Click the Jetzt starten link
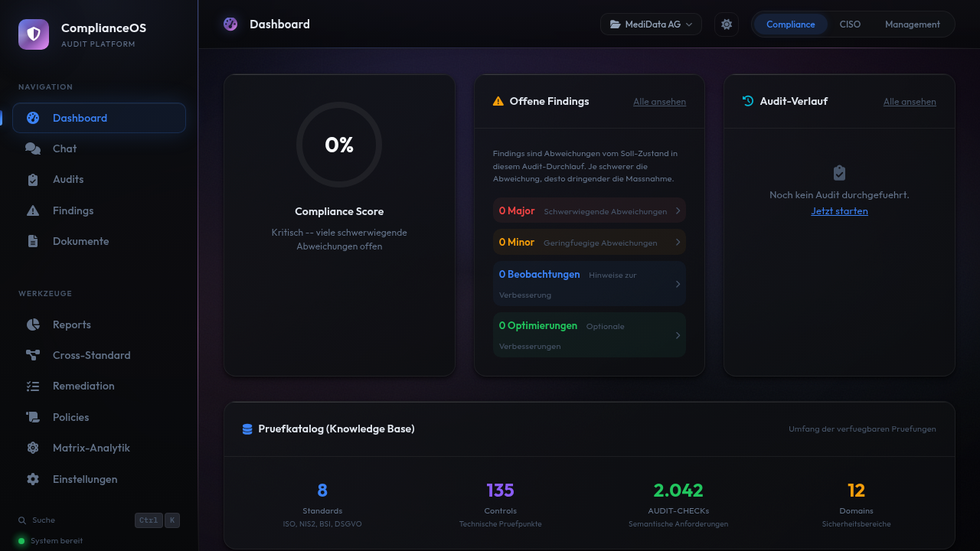The height and width of the screenshot is (551, 980). 839,211
